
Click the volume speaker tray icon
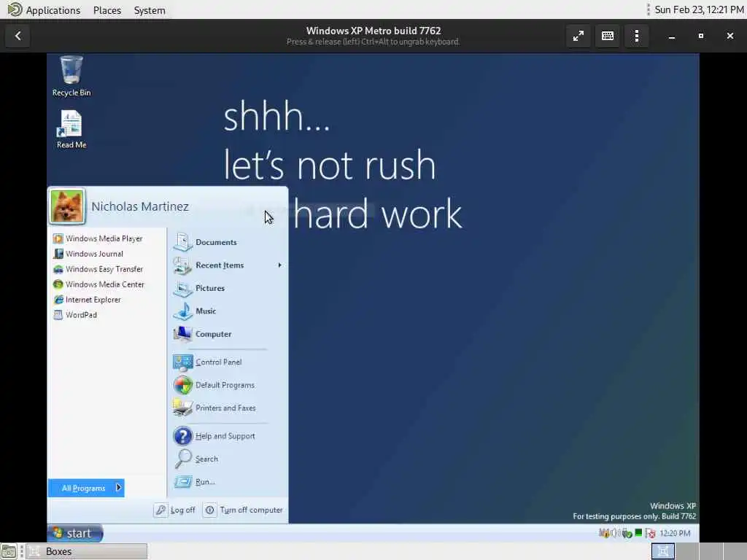point(614,533)
